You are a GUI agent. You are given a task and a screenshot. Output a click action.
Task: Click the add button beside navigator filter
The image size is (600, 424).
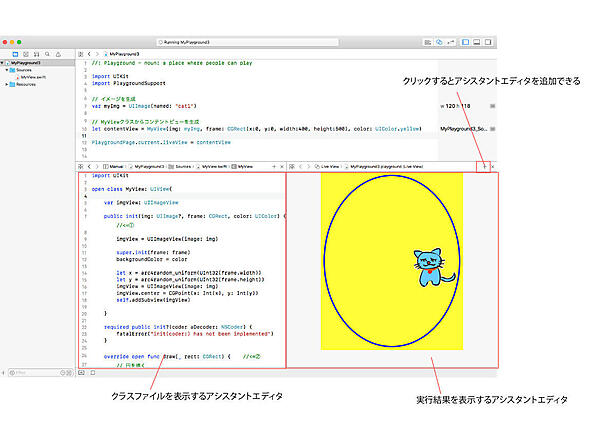pyautogui.click(x=3, y=373)
